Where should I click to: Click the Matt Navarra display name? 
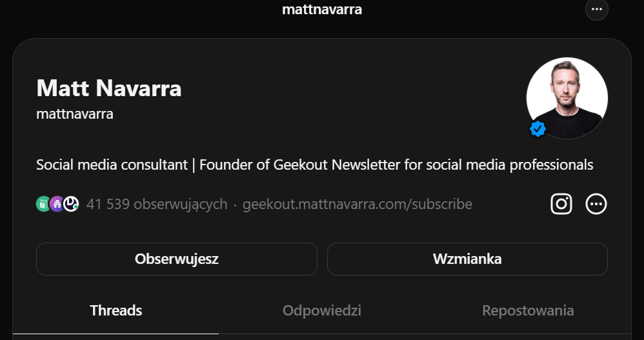point(109,88)
